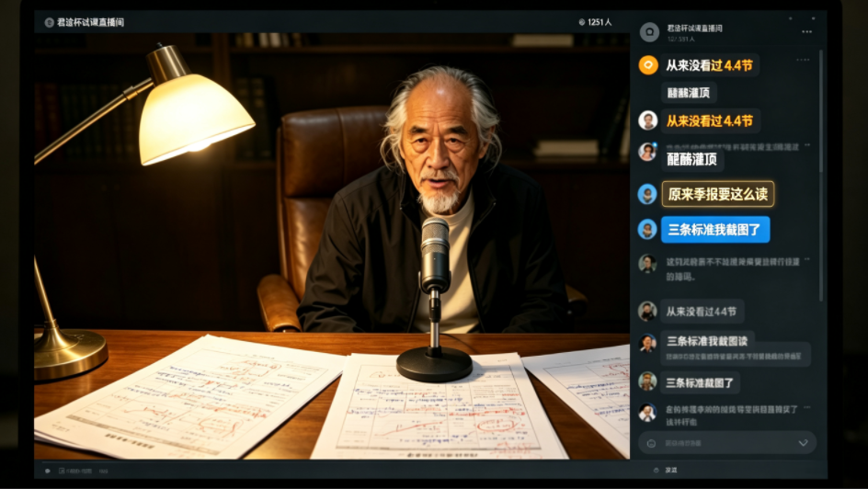Expand the chevron in chat input box
Screen dimensions: 868x489
[x=803, y=443]
